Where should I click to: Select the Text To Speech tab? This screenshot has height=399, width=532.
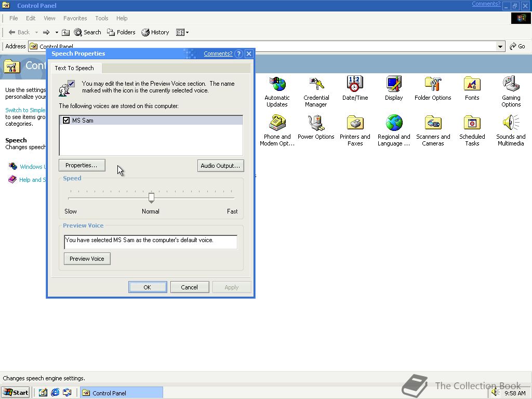coord(75,68)
